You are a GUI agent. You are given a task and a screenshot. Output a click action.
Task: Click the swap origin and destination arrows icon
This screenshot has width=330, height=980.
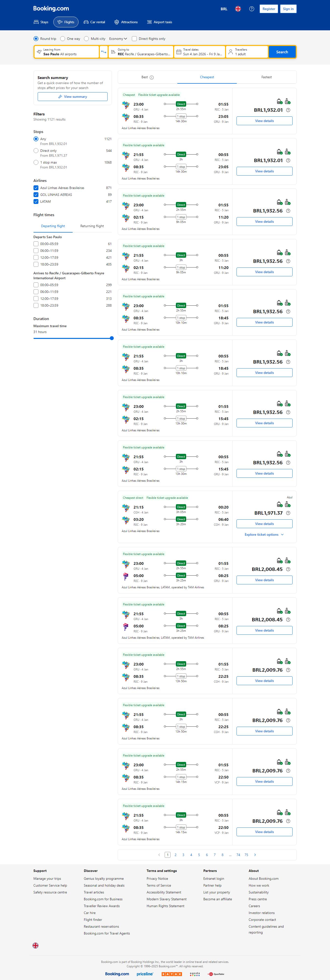[x=103, y=52]
